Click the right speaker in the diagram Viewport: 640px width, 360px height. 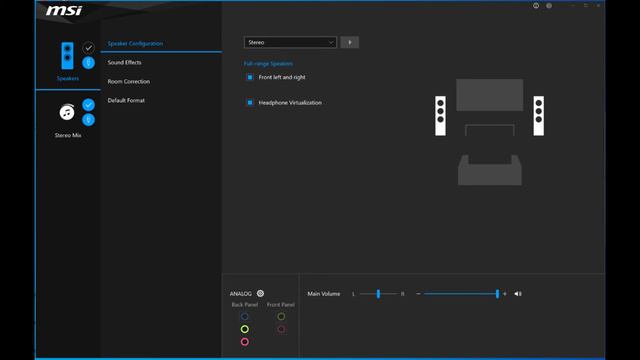(x=538, y=116)
